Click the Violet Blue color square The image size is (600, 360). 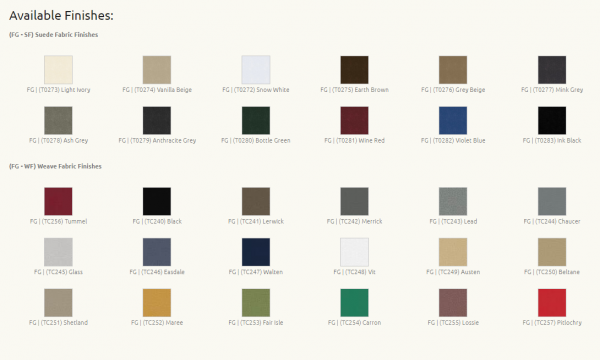(x=453, y=121)
